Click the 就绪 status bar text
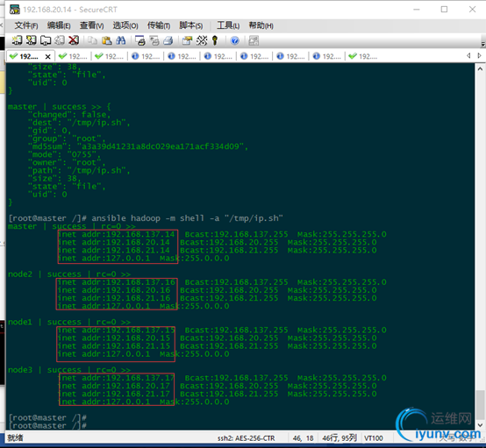Viewport: 486px width, 448px height. coord(15,437)
